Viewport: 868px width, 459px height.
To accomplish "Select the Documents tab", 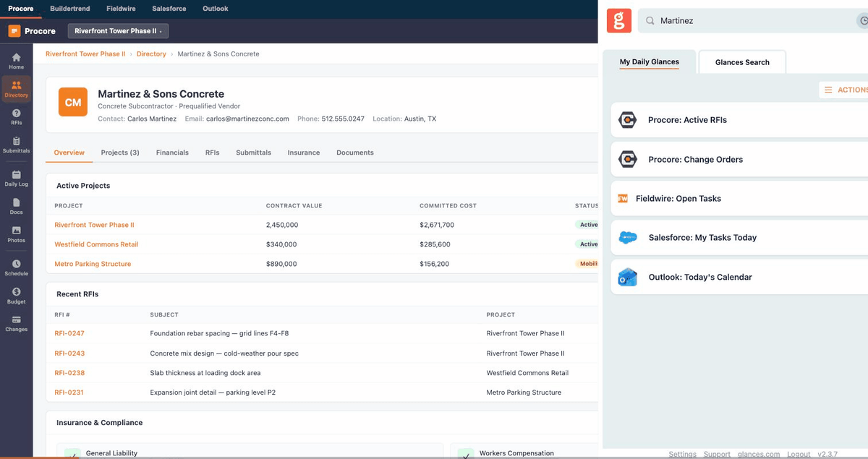I will pyautogui.click(x=355, y=153).
